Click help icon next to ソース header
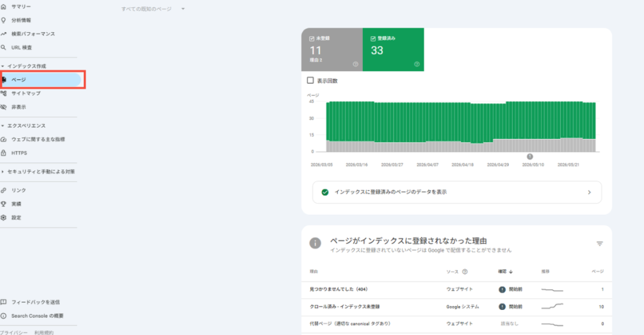Viewport: 644px width, 335px height. (465, 272)
